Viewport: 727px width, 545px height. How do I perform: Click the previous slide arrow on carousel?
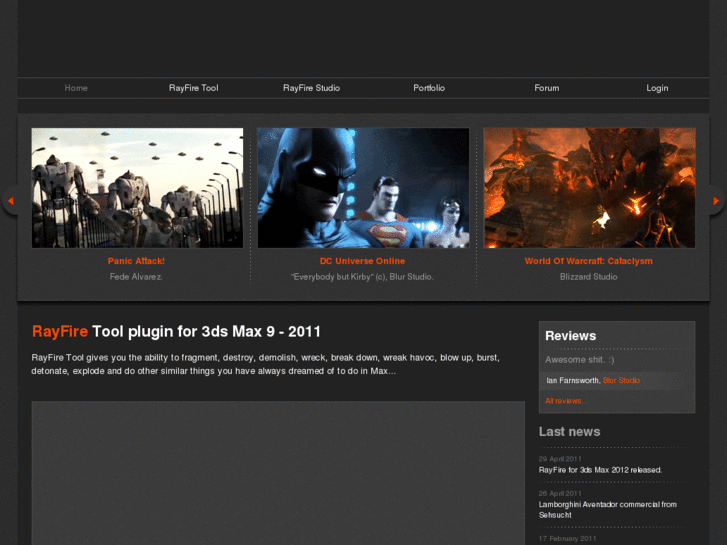pos(10,201)
